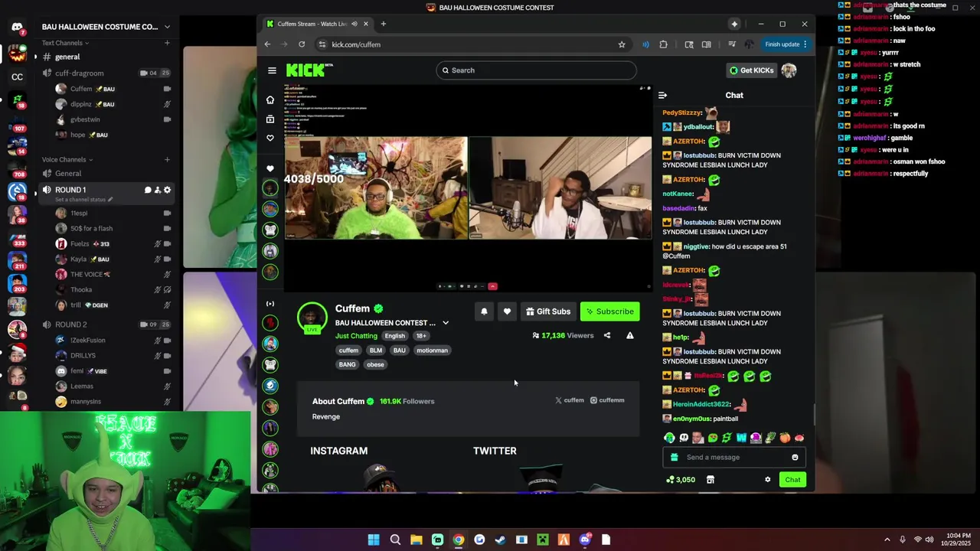Go back in the browser
Screen dimensions: 980x551
click(267, 44)
